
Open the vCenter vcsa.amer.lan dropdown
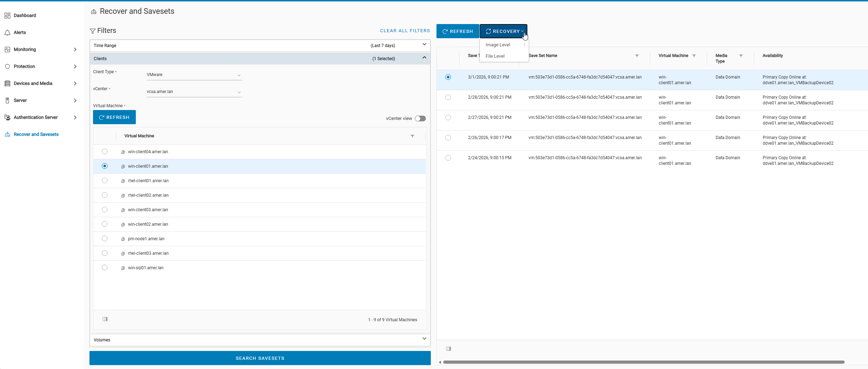pos(194,92)
